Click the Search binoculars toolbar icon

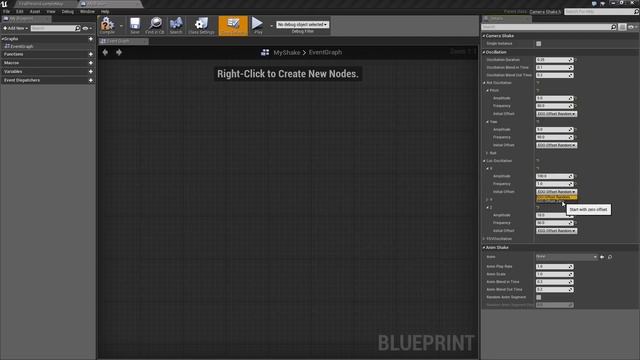pos(176,25)
